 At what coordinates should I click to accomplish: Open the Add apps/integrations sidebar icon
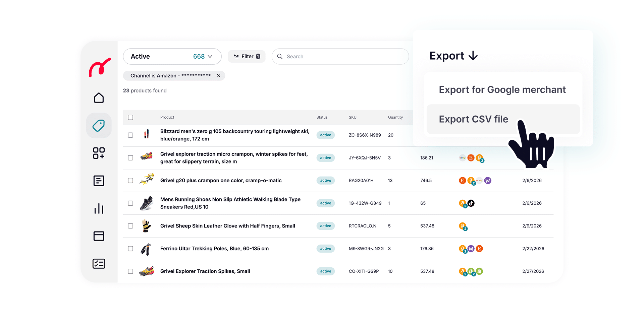click(x=99, y=153)
